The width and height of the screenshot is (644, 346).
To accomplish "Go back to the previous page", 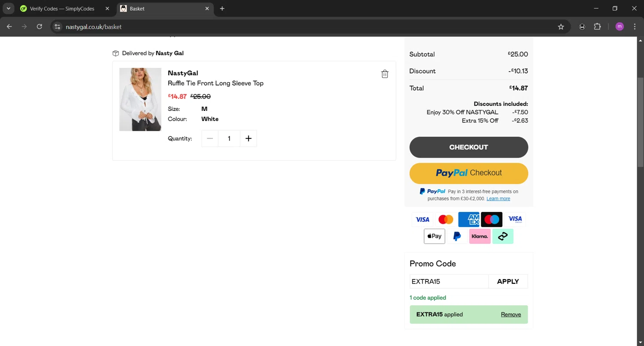I will click(9, 27).
